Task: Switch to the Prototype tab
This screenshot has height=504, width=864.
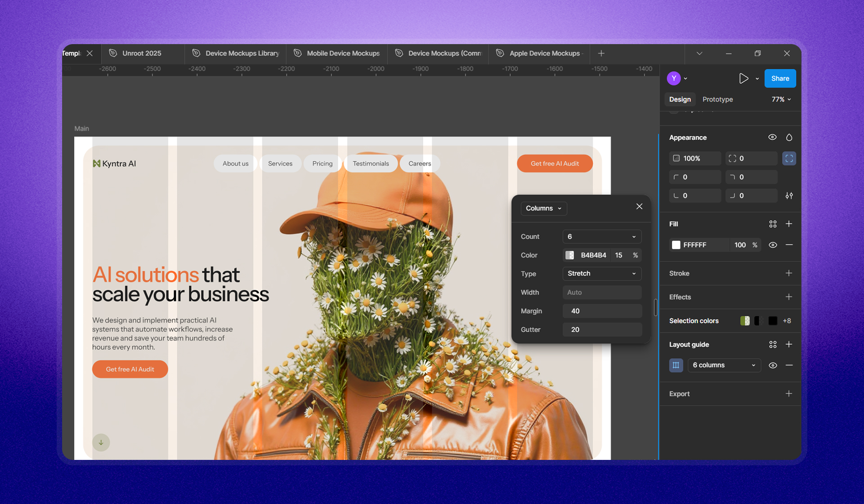Action: 717,99
